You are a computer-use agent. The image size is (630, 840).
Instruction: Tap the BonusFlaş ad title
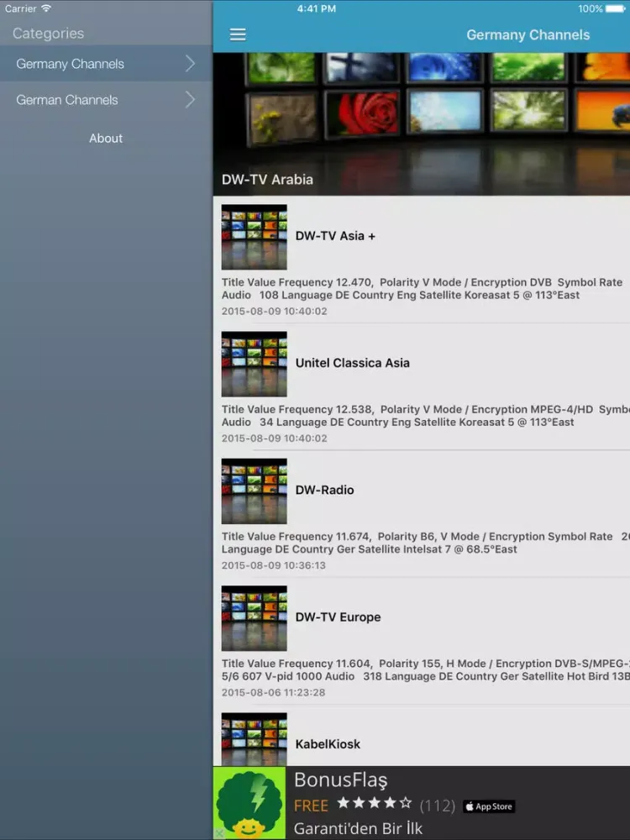click(x=341, y=780)
